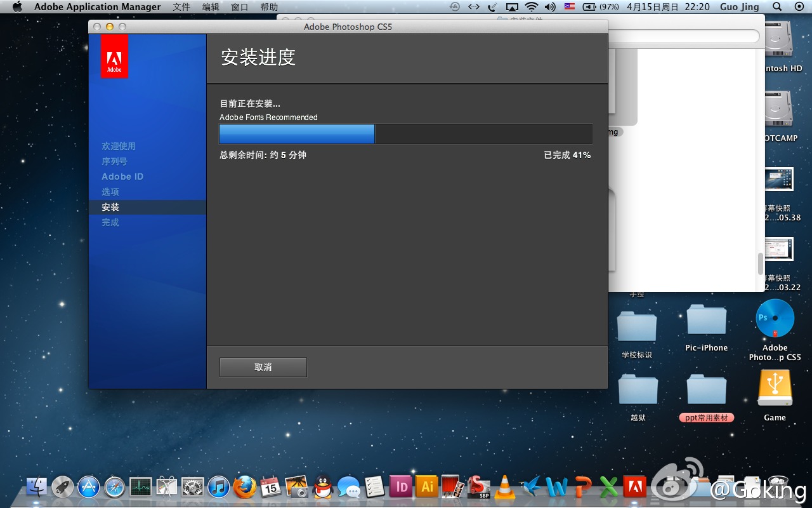Screen dimensions: 812x508
Task: Open Microsoft PowerPoint in the Dock
Action: click(583, 487)
